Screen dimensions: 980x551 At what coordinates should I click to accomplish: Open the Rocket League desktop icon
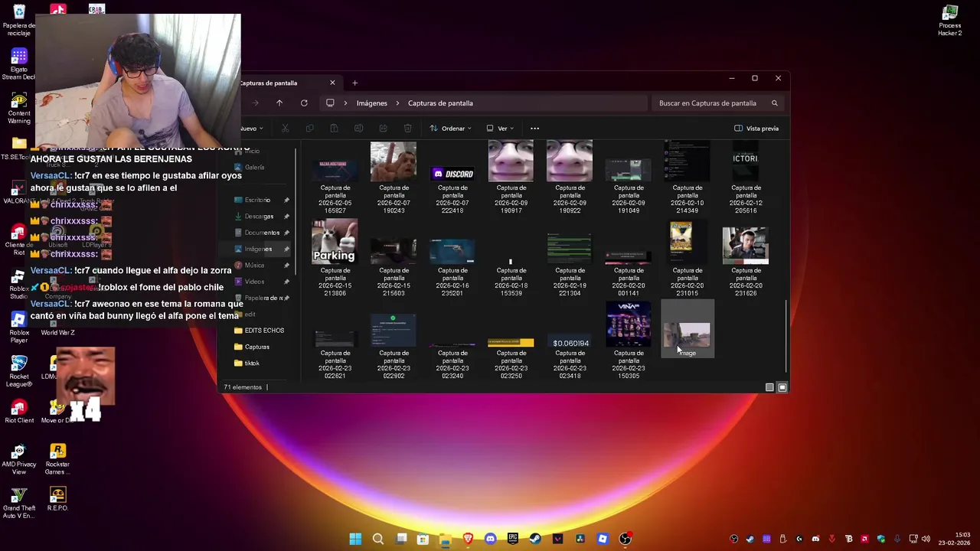[19, 371]
